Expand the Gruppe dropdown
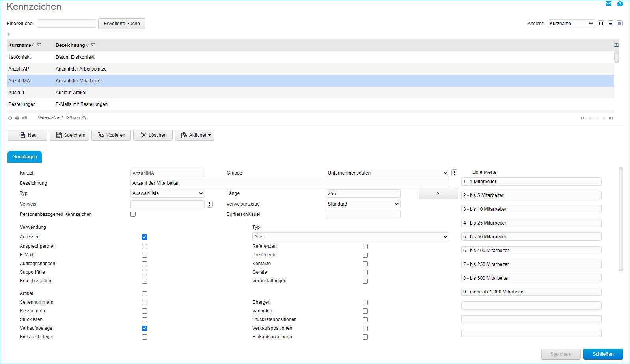 tap(387, 173)
